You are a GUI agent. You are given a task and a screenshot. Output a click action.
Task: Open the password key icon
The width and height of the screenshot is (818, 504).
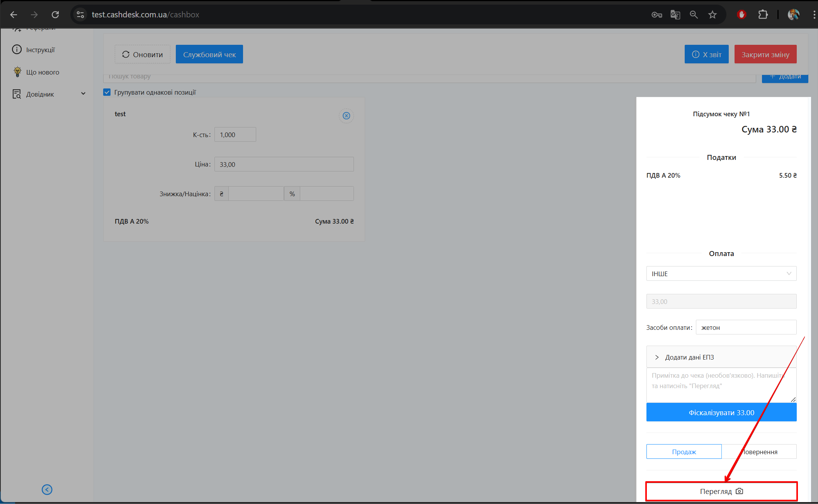pyautogui.click(x=656, y=15)
